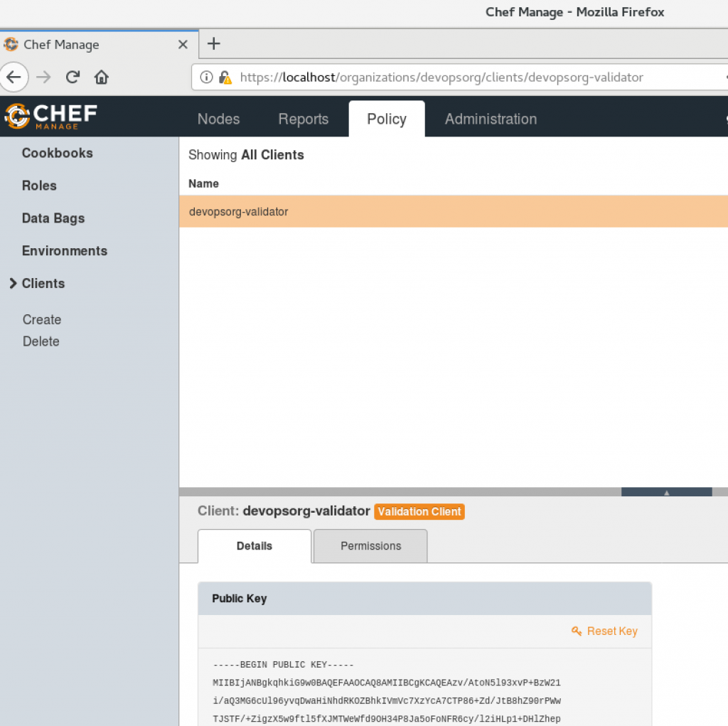The height and width of the screenshot is (726, 728).
Task: Click the BEGIN PUBLIC KEY line
Action: pos(283,665)
